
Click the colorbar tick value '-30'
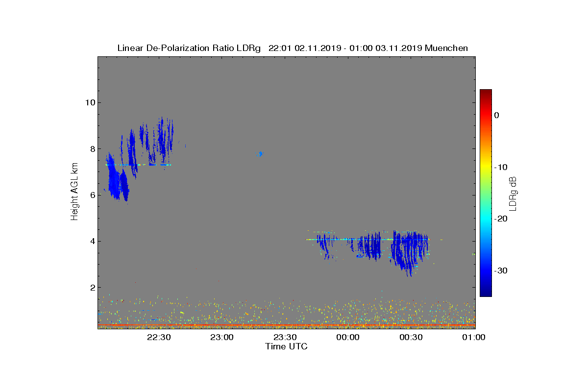pos(500,270)
